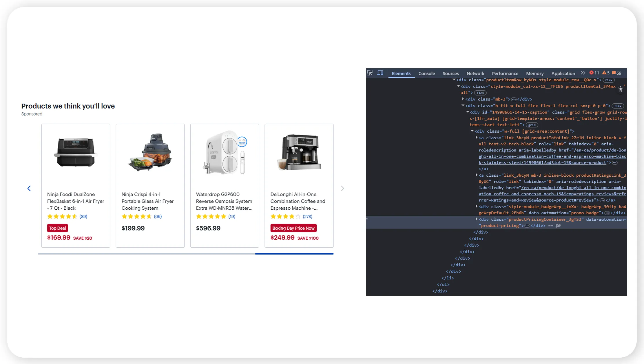
Task: Collapse the productItemRow_hyNOs div element
Action: [454, 80]
